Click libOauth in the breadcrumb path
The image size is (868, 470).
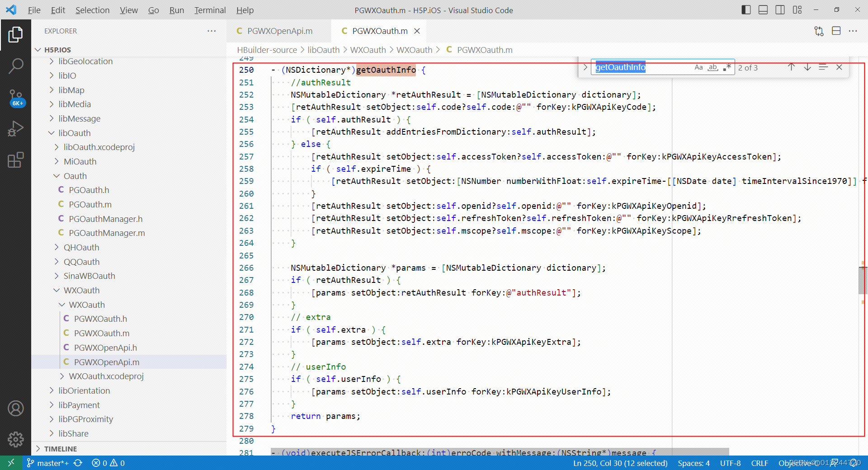(x=323, y=50)
